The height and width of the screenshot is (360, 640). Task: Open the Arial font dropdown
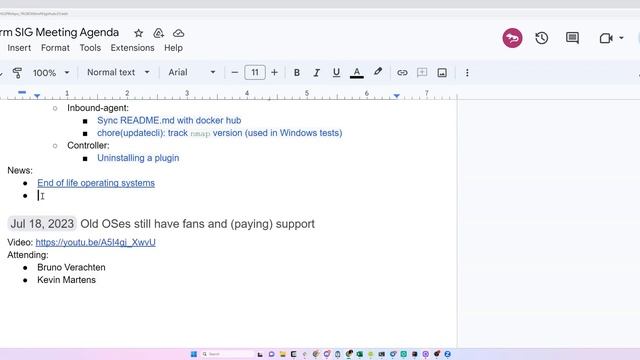[x=192, y=72]
